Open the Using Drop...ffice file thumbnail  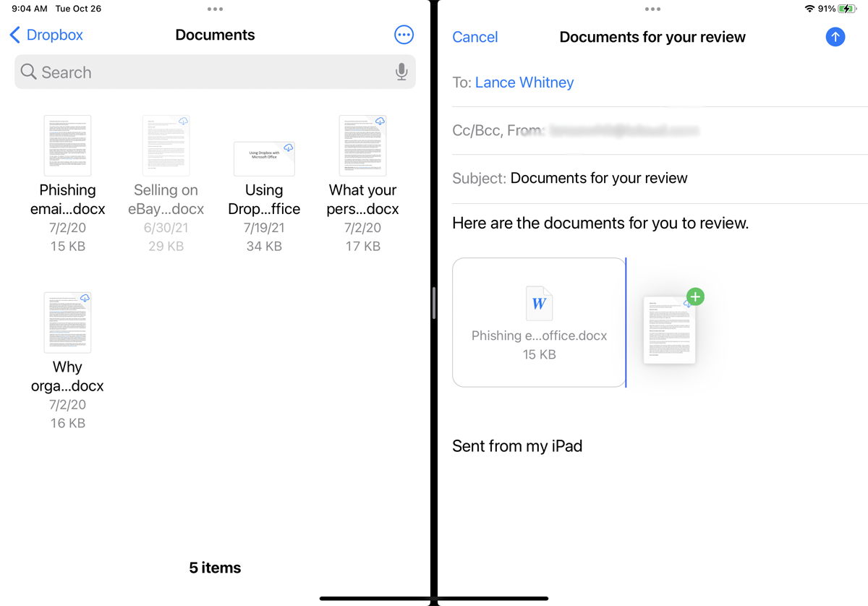[264, 158]
